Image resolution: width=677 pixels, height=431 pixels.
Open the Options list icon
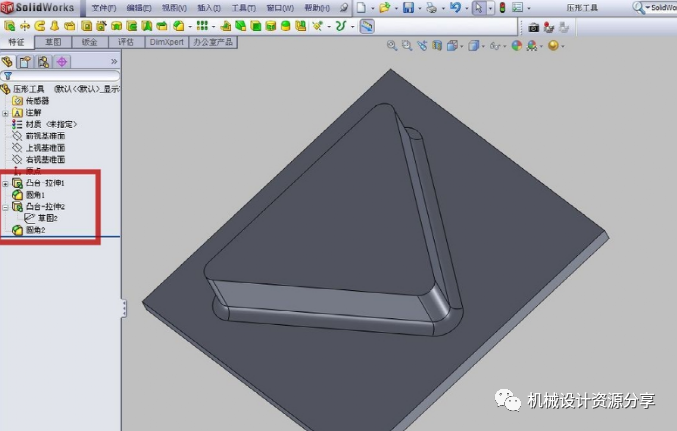[x=517, y=7]
